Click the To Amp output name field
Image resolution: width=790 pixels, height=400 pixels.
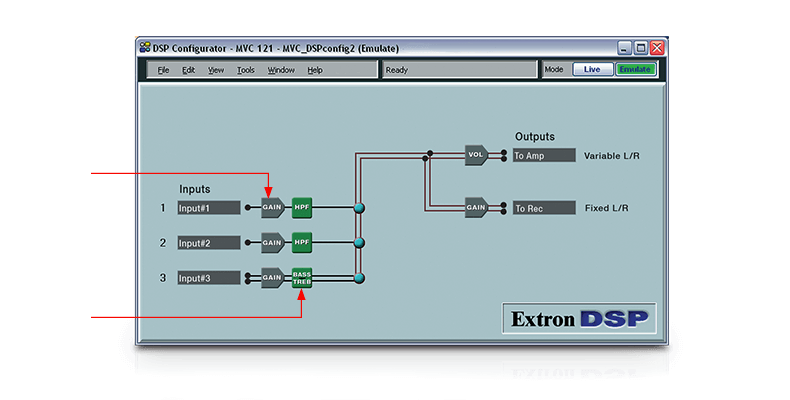point(544,155)
